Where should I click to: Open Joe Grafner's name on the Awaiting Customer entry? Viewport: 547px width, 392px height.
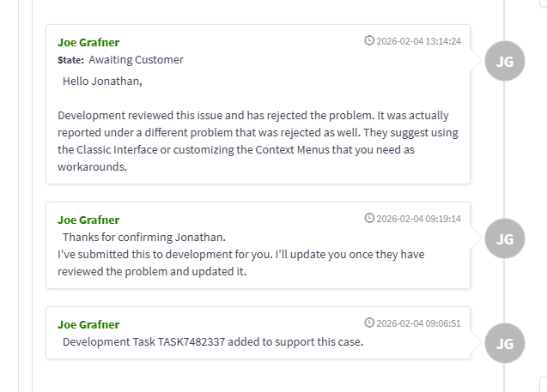tap(88, 42)
